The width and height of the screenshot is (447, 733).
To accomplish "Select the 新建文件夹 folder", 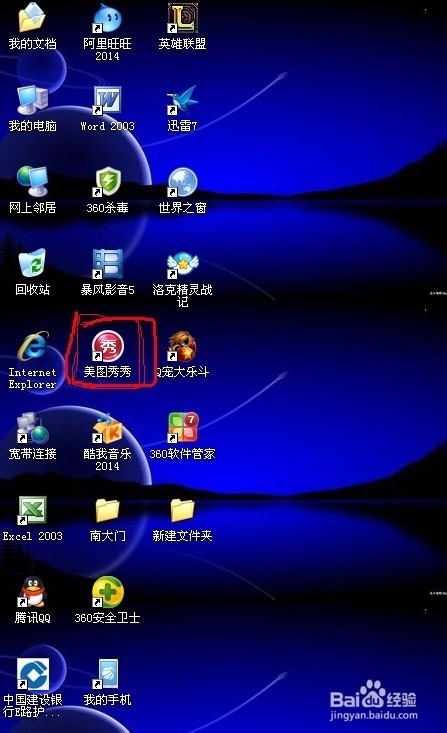I will [182, 510].
